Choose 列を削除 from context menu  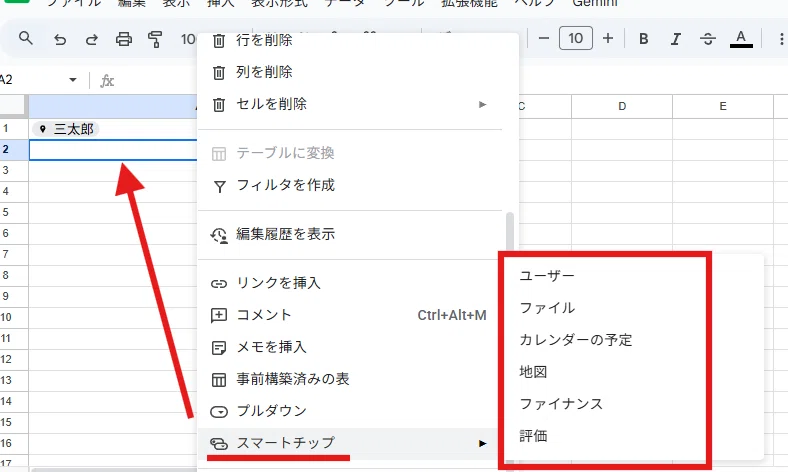pyautogui.click(x=350, y=72)
